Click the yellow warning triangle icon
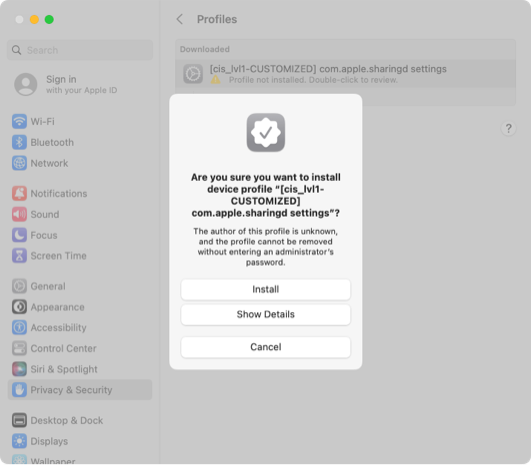 215,80
